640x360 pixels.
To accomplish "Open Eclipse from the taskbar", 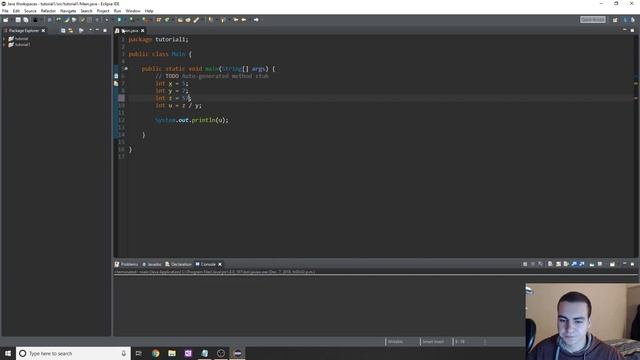I will (x=238, y=353).
